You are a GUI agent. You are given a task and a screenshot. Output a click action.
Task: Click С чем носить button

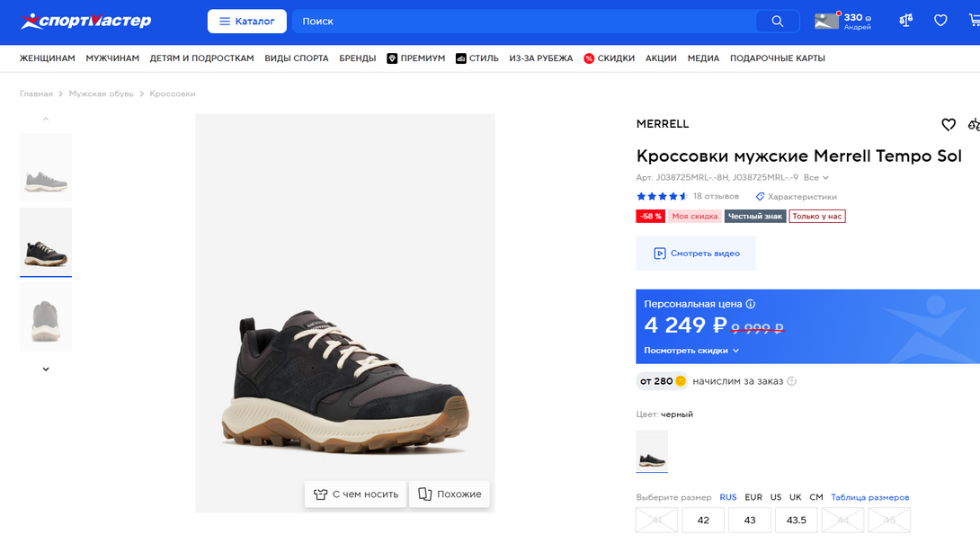point(356,494)
